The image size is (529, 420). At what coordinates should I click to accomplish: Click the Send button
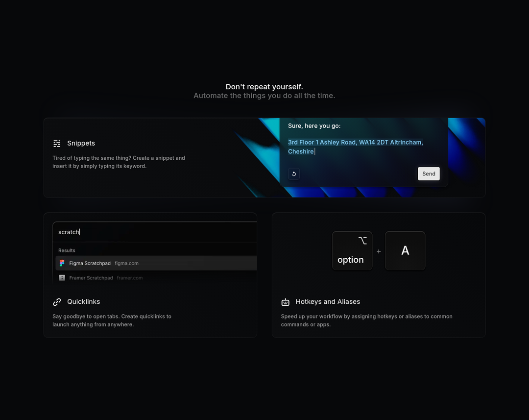click(429, 173)
